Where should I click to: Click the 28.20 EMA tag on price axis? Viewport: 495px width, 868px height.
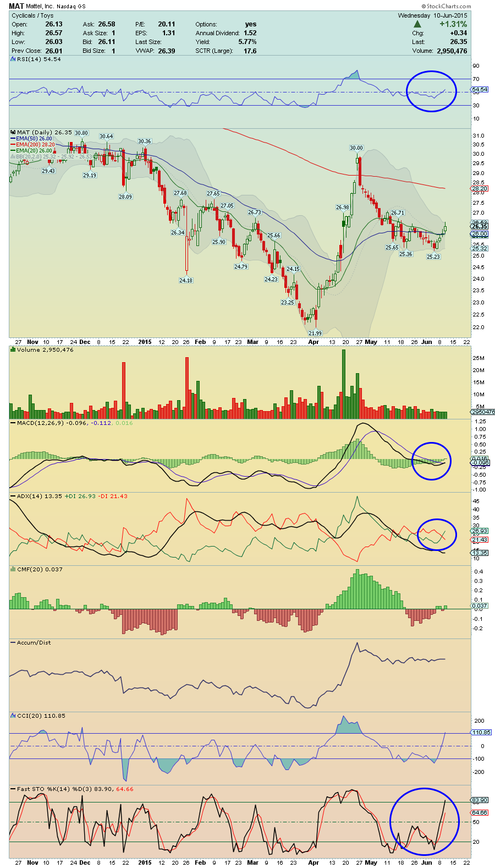[480, 188]
